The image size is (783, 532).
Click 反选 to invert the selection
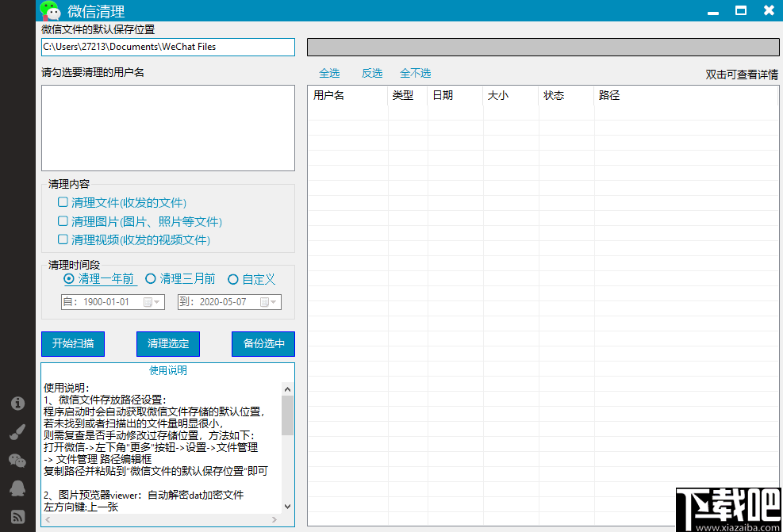[x=371, y=72]
